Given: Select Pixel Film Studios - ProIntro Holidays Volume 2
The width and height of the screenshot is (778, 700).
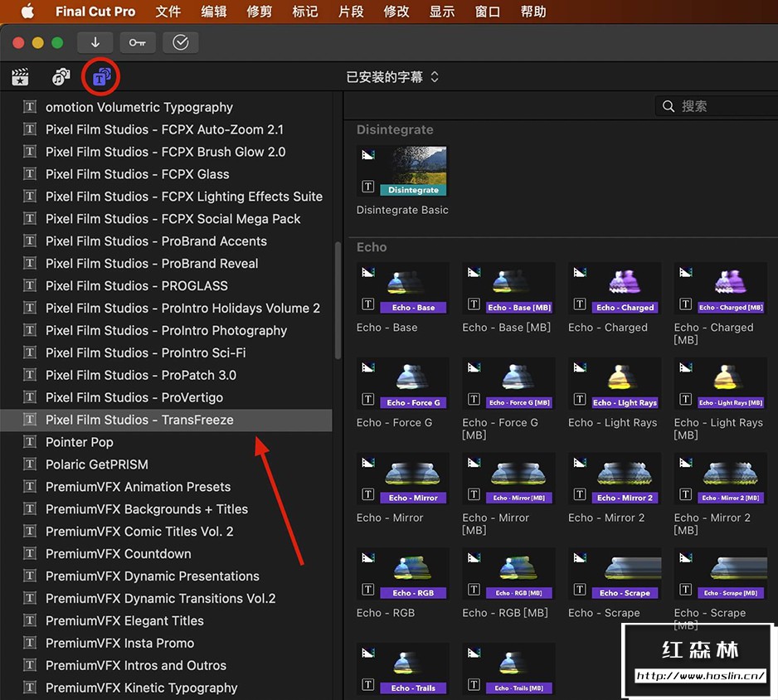Looking at the screenshot, I should pos(166,308).
